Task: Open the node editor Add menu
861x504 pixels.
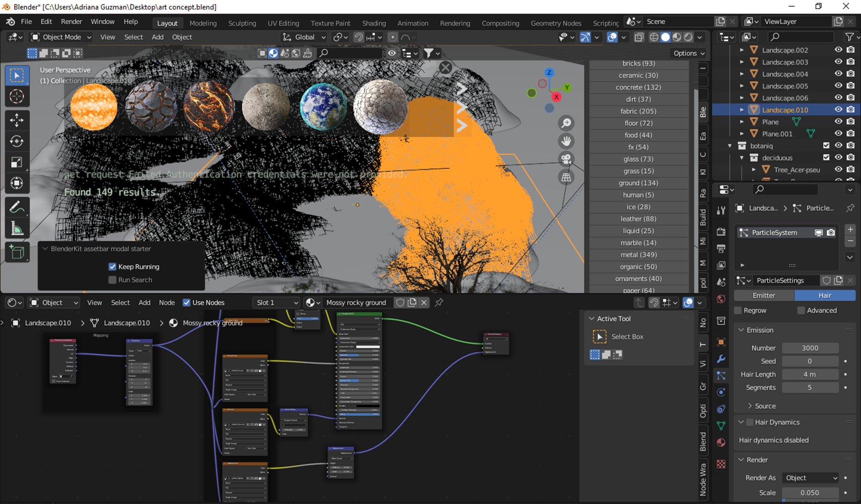Action: click(144, 303)
